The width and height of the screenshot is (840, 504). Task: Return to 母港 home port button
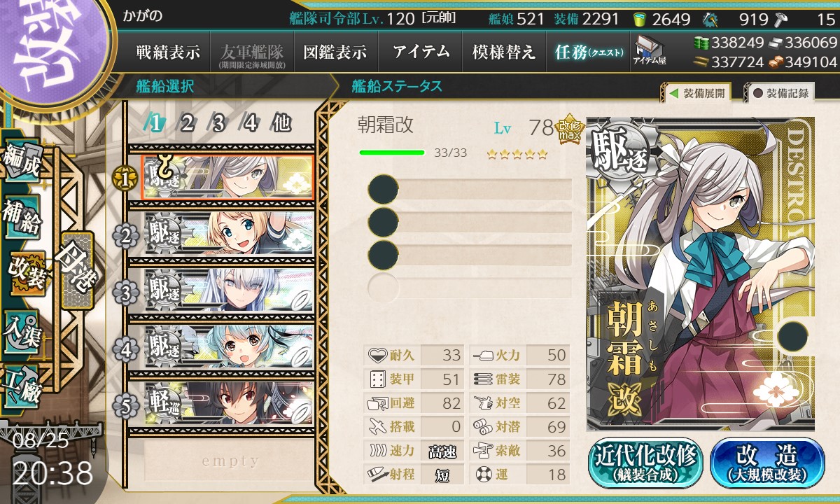76,271
